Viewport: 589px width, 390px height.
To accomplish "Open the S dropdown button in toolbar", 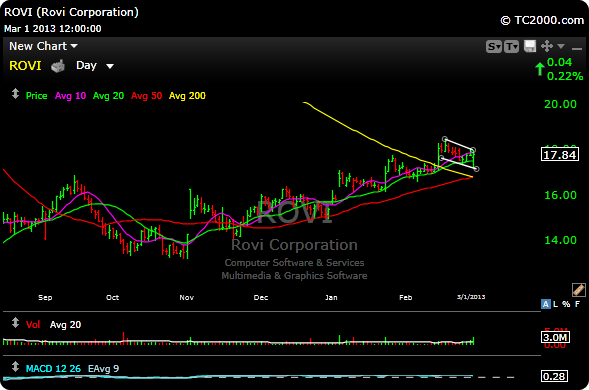I will coord(494,47).
